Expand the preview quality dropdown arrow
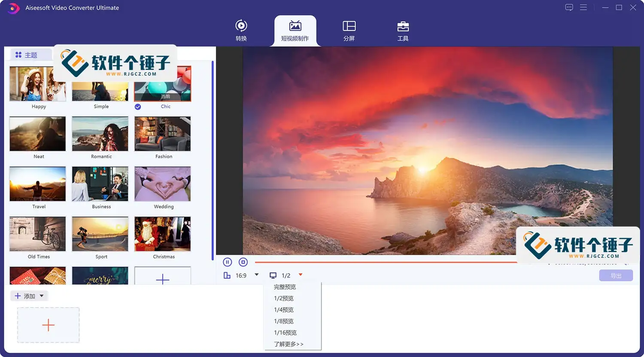The width and height of the screenshot is (644, 357). click(x=300, y=275)
